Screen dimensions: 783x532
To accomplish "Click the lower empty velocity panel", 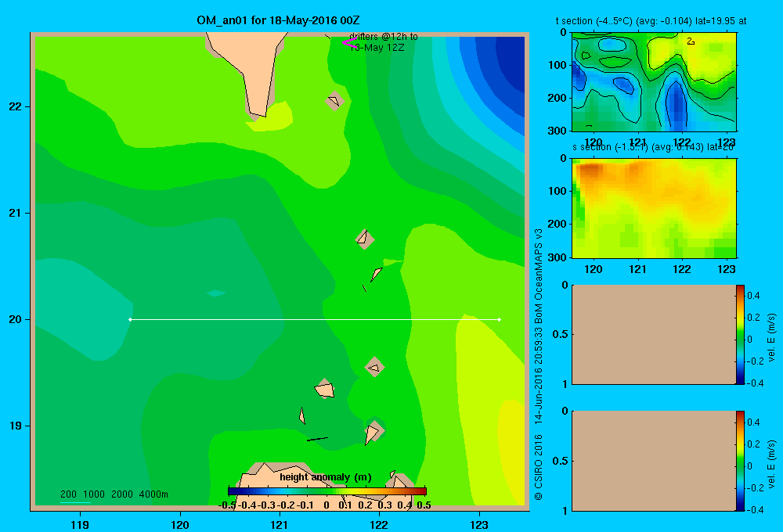I will pyautogui.click(x=654, y=461).
